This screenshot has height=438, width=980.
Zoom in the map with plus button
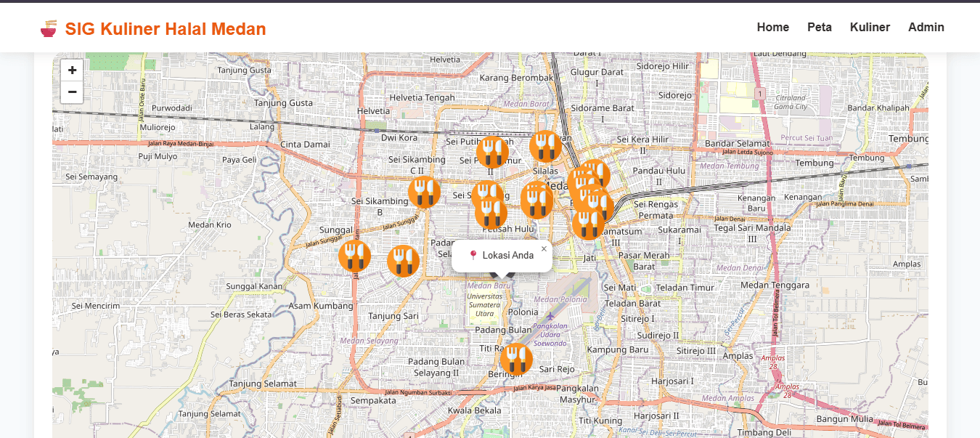point(72,70)
